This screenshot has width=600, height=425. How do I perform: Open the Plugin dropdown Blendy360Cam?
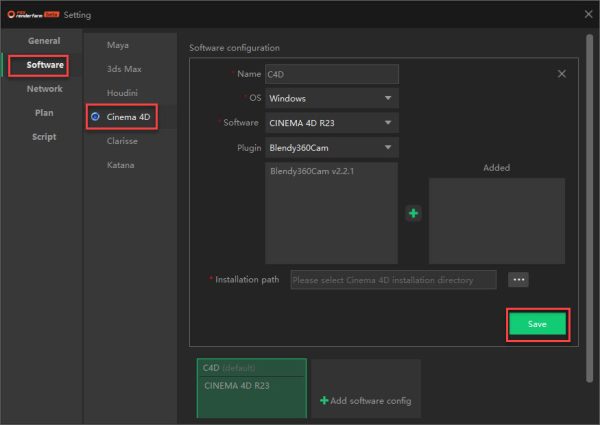[331, 148]
